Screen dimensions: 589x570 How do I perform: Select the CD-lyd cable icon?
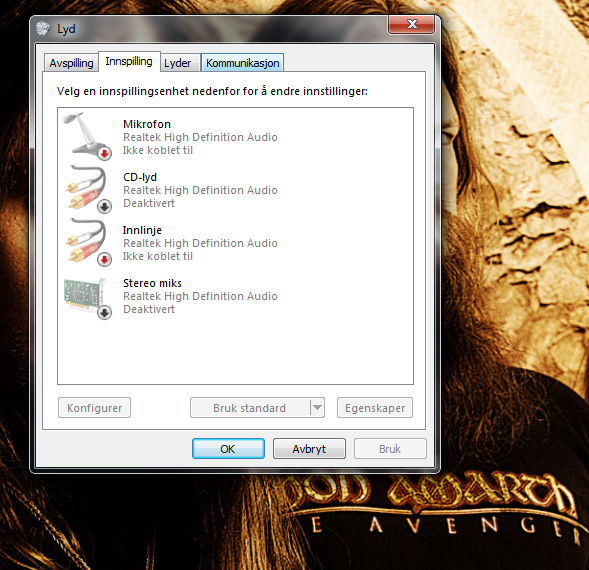point(88,189)
